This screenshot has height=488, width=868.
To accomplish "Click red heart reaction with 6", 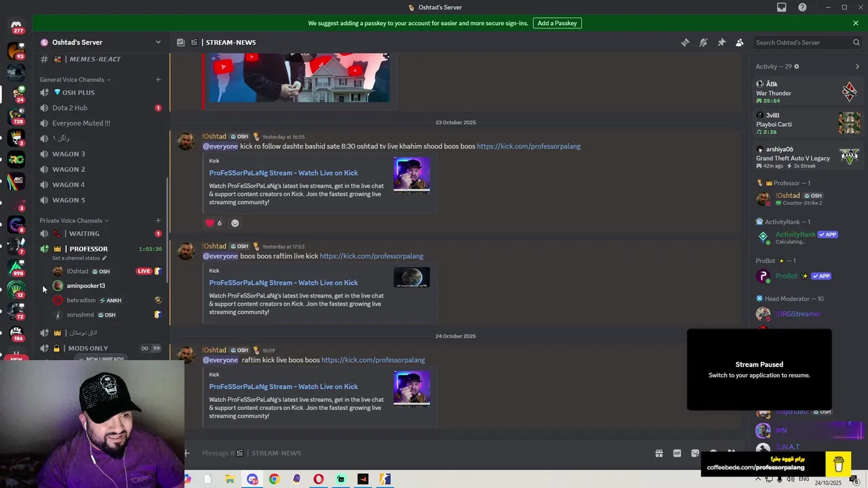I will 214,223.
